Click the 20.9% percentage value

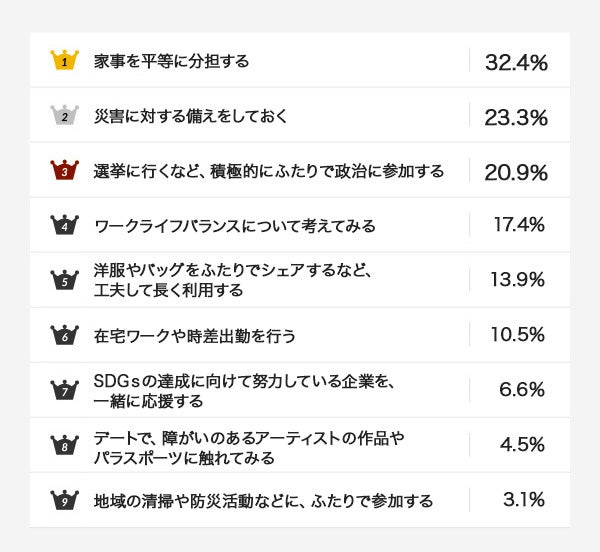pos(516,172)
